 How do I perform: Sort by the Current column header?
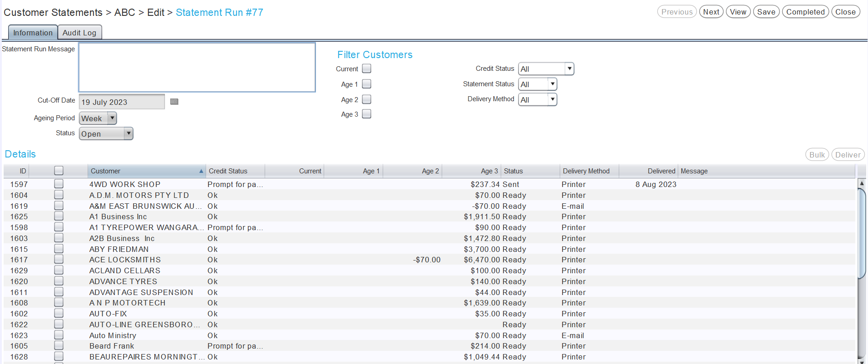pyautogui.click(x=294, y=171)
